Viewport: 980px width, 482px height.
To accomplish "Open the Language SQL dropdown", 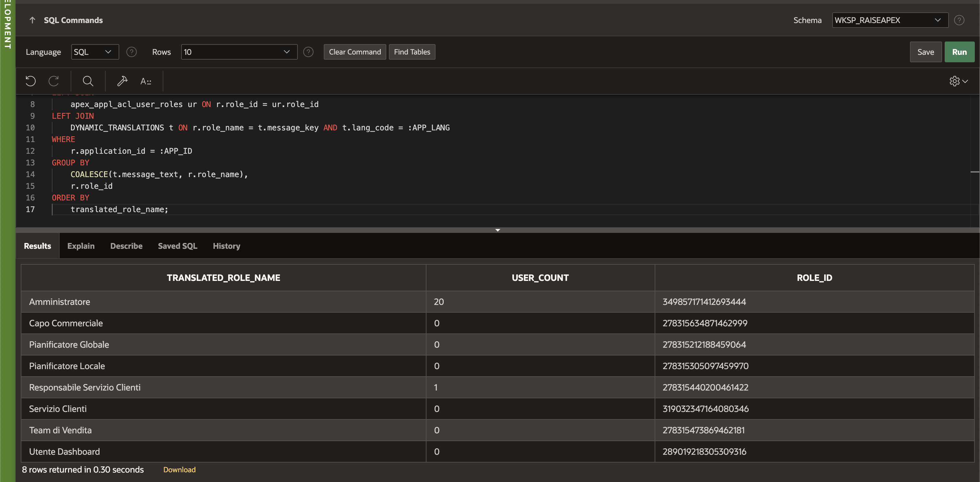I will point(95,52).
